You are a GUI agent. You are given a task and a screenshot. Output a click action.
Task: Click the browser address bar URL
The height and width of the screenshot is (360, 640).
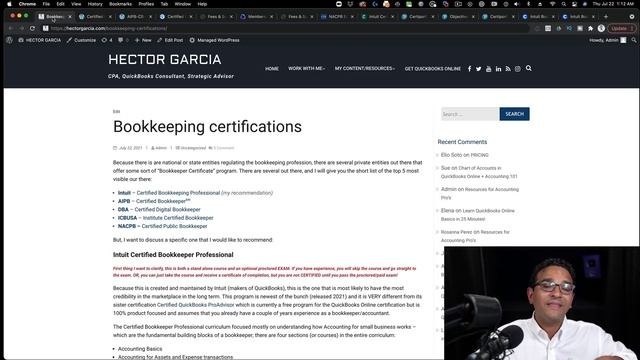(109, 28)
